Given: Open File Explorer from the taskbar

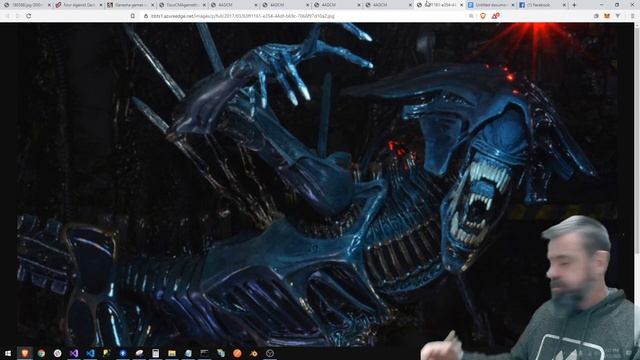Looking at the screenshot, I should [172, 353].
